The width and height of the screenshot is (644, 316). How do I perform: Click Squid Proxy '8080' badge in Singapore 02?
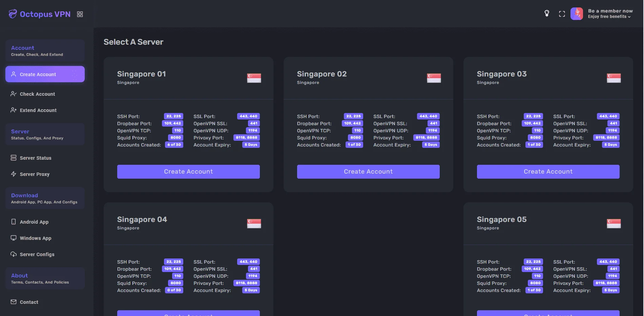tap(355, 137)
